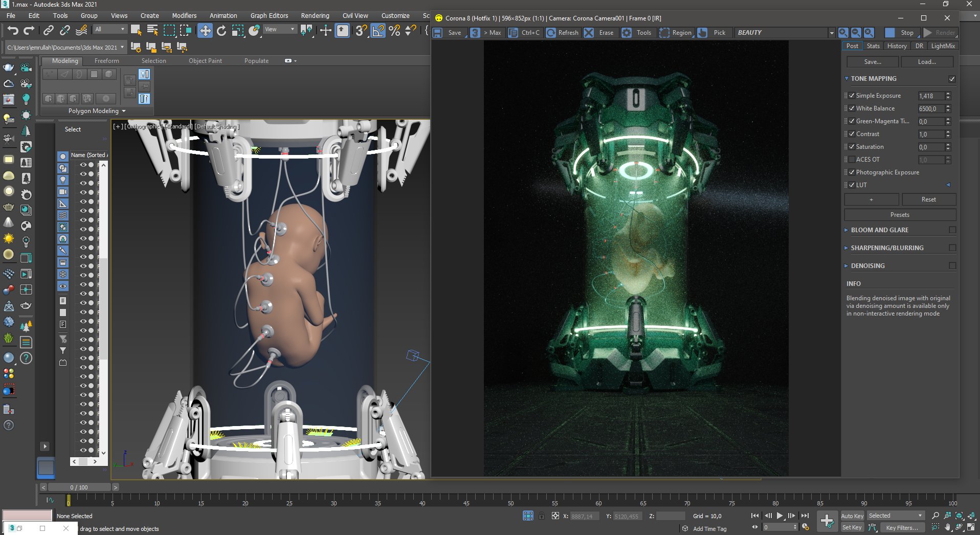The height and width of the screenshot is (535, 980).
Task: Open the Freeform ribbon tab
Action: pyautogui.click(x=107, y=61)
